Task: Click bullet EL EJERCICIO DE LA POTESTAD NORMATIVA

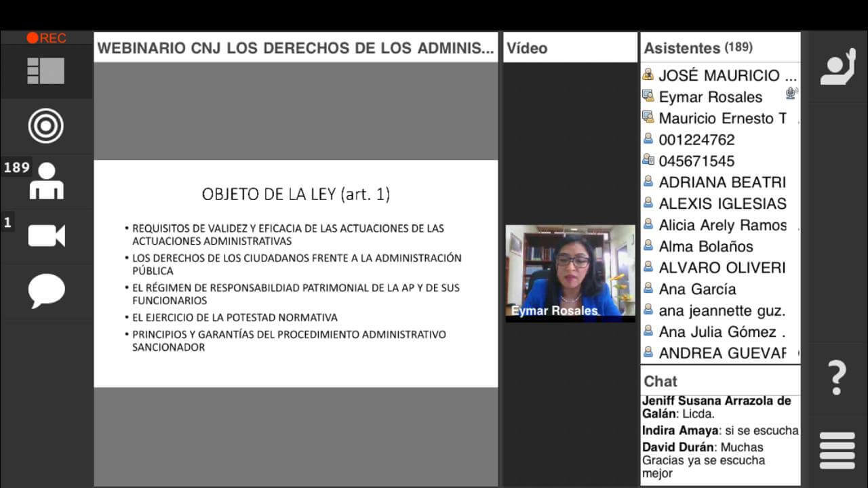Action: click(x=231, y=317)
